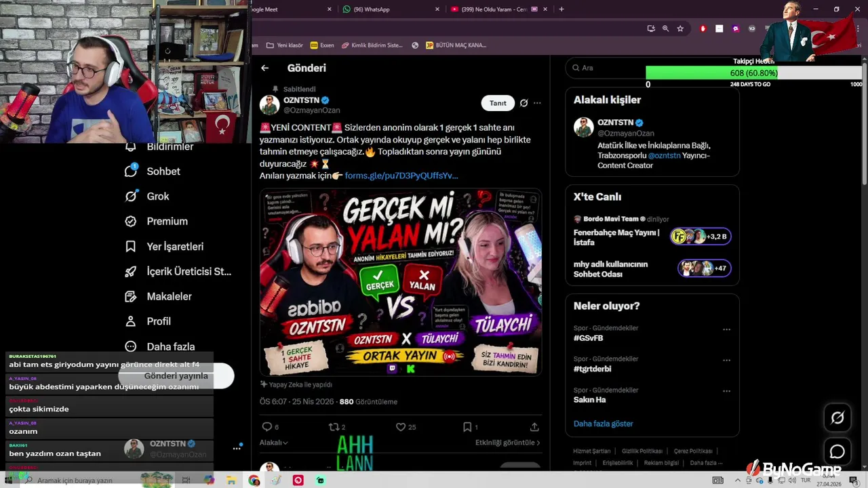Open Çerez Politikası footer link
868x488 pixels.
tap(693, 451)
